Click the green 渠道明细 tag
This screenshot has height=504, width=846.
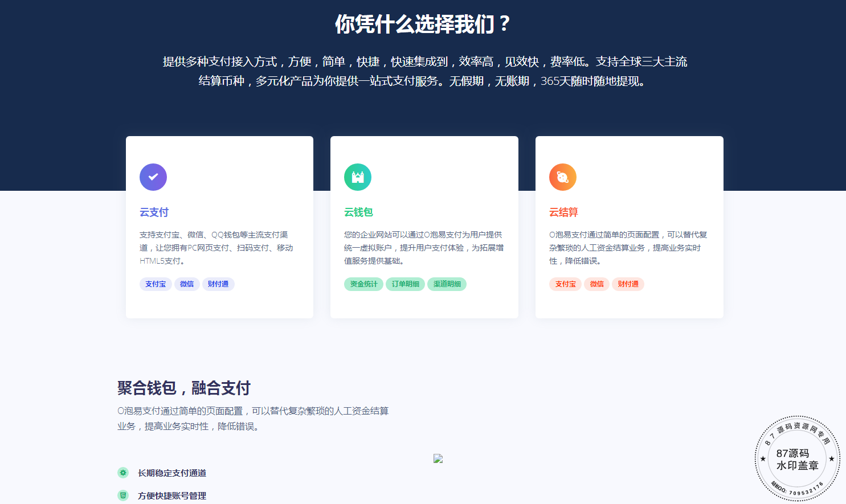coord(447,284)
